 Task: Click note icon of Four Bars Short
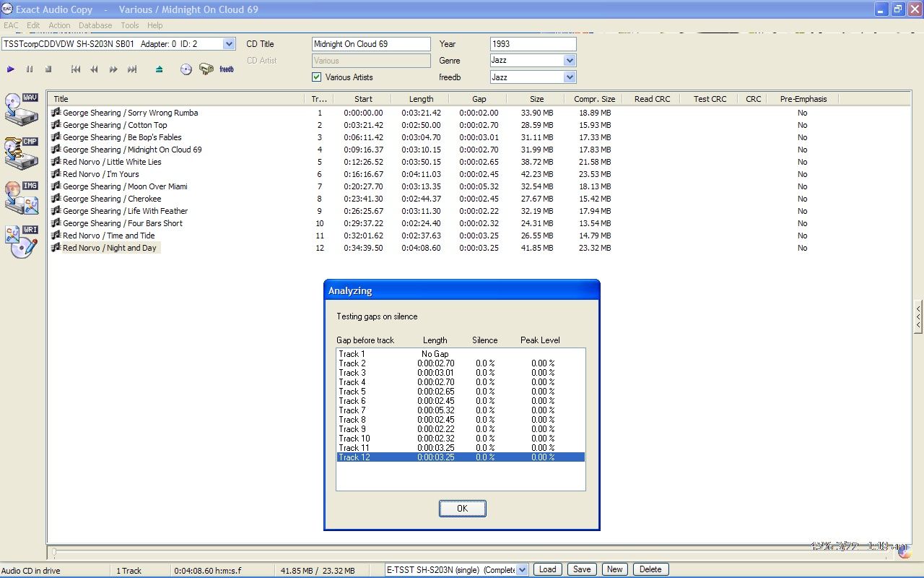click(56, 223)
